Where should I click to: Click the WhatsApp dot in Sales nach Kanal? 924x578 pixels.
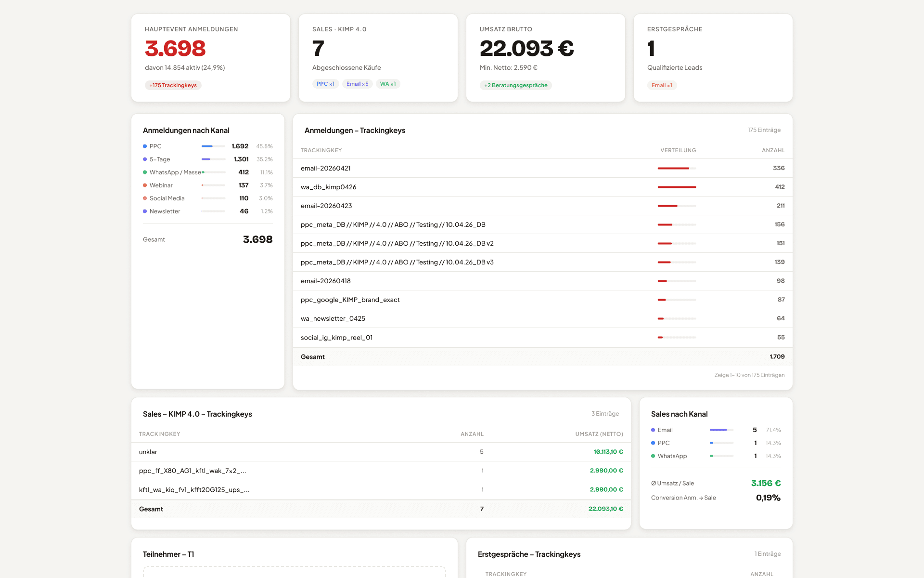tap(653, 456)
